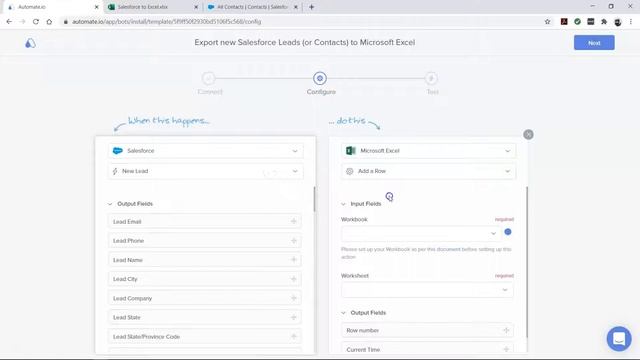Collapse the Input Fields section
Viewport: 640px width, 360px height.
click(343, 204)
